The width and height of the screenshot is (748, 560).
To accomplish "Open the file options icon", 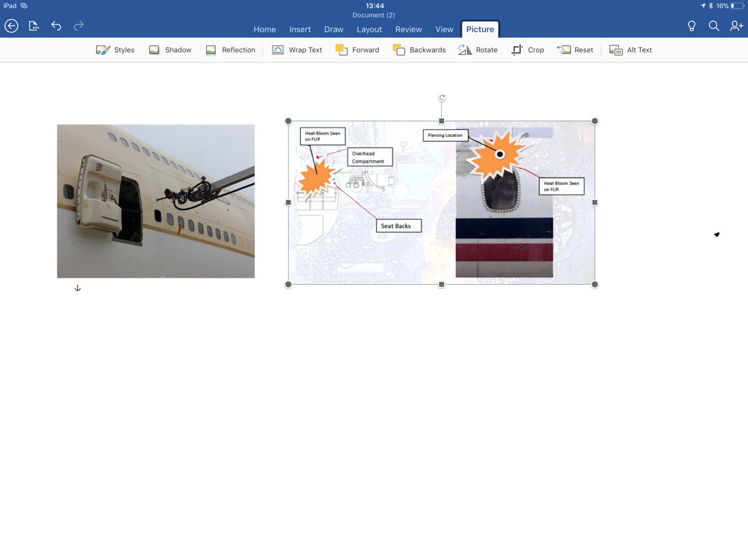I will [34, 26].
